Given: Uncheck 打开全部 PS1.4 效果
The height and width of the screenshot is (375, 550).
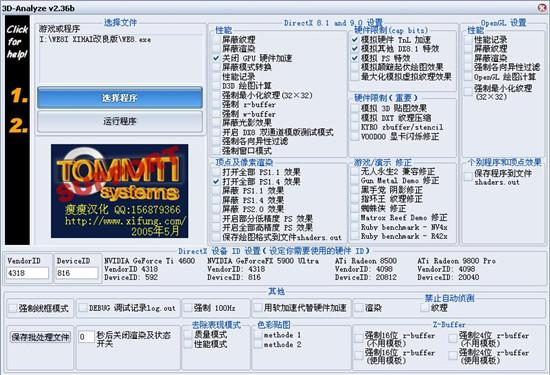Looking at the screenshot, I should pyautogui.click(x=216, y=182).
